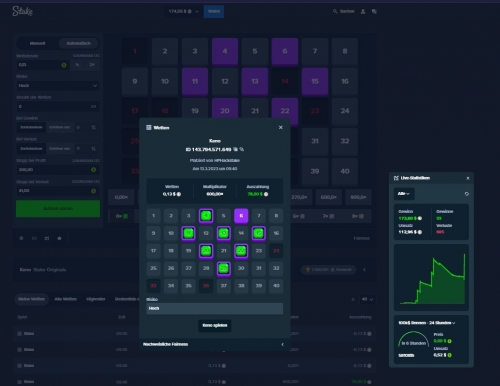Click the green Autobet starten button
This screenshot has width=500, height=386.
[x=58, y=209]
